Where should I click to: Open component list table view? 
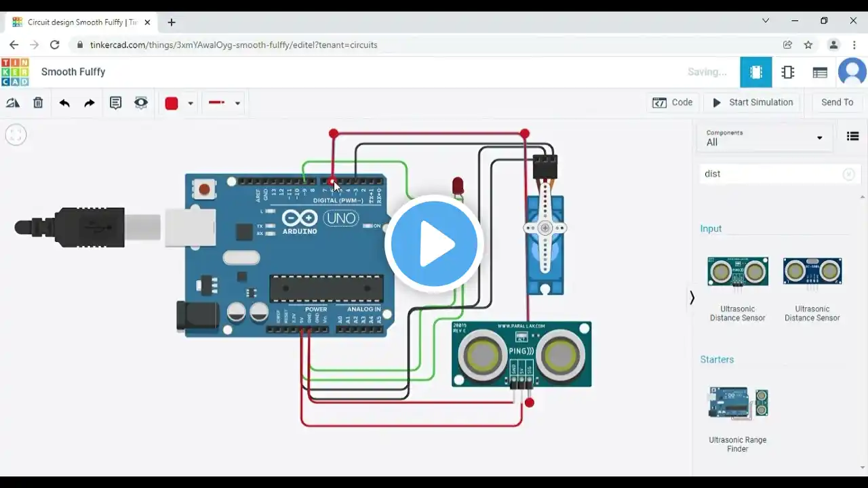click(x=820, y=72)
